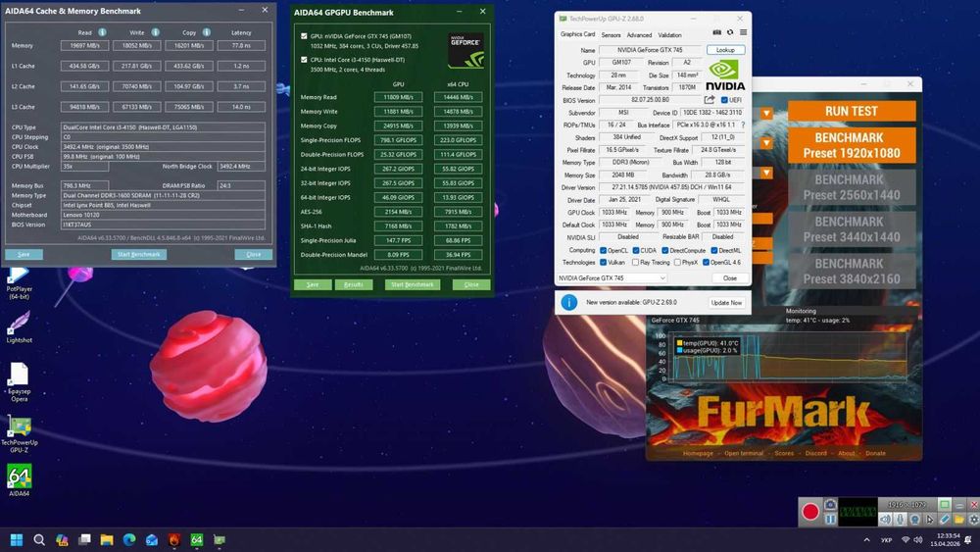This screenshot has height=552, width=980.
Task: Open GPU-Z hamburger menu icon
Action: 743,32
